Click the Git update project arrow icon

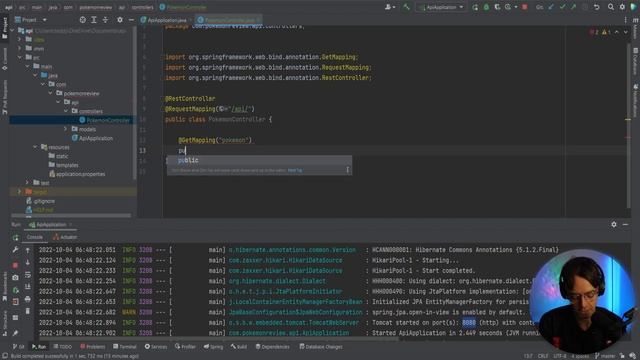pos(551,7)
